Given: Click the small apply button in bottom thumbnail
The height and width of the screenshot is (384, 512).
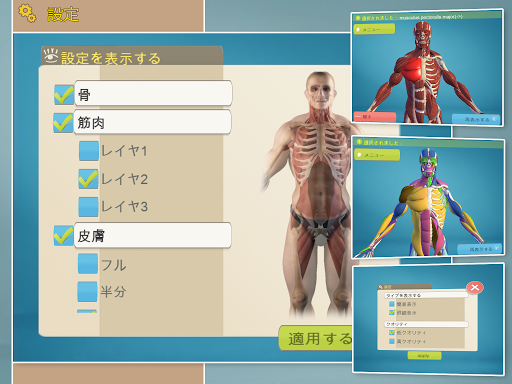Looking at the screenshot, I should (424, 356).
